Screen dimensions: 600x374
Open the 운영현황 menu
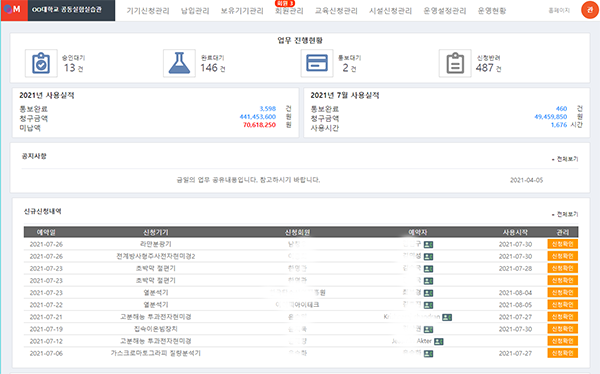[492, 11]
